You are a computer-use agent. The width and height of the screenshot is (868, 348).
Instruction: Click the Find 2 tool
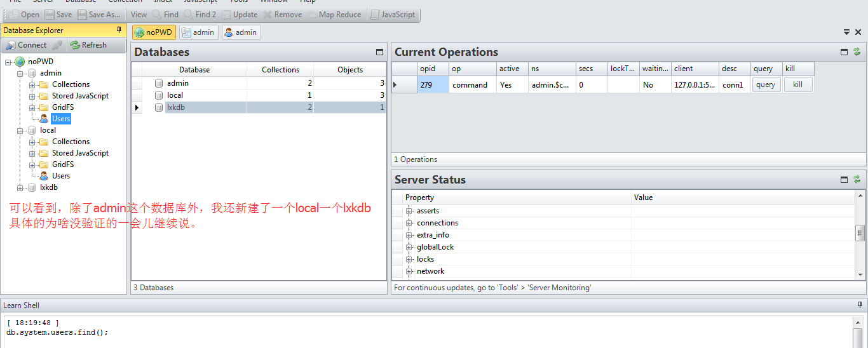[200, 15]
